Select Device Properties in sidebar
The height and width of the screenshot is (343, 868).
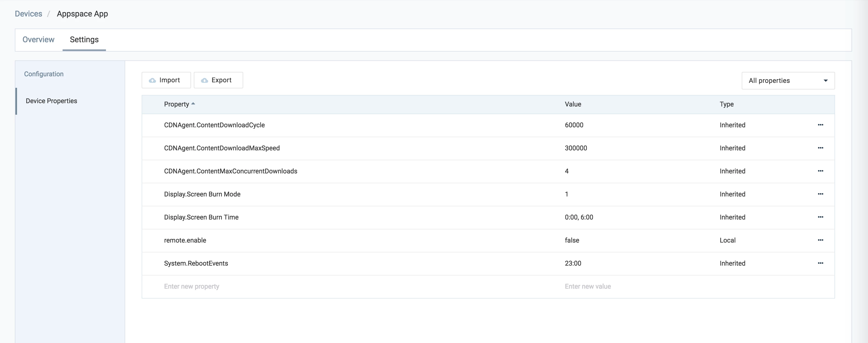(x=52, y=101)
